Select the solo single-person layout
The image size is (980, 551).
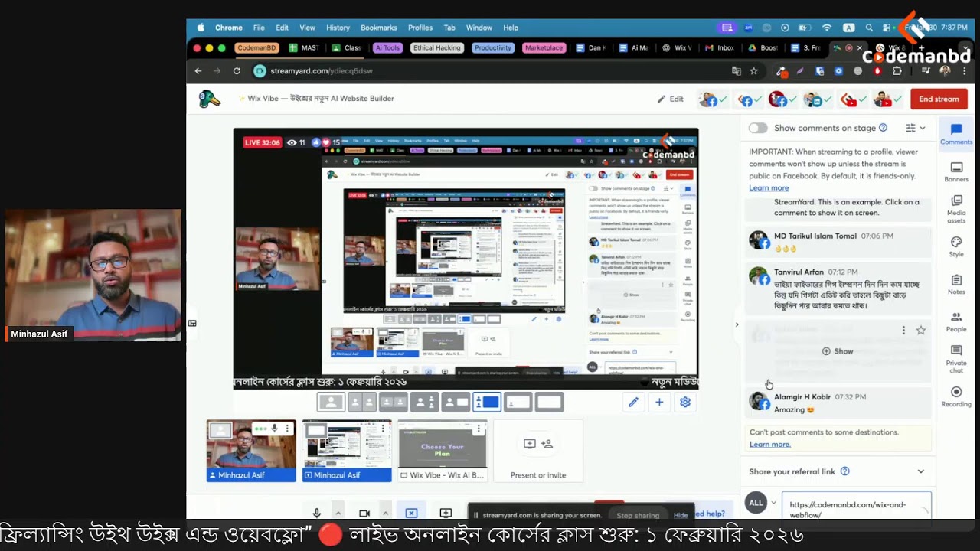pos(331,402)
